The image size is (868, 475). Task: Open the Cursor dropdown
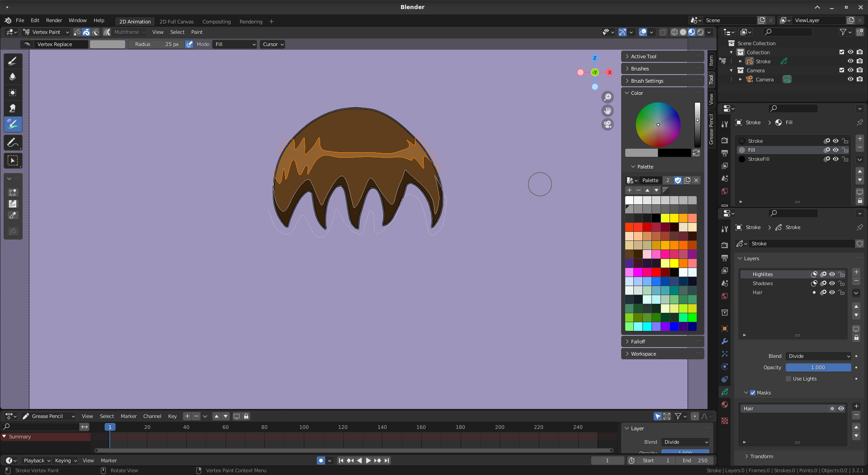coord(273,44)
